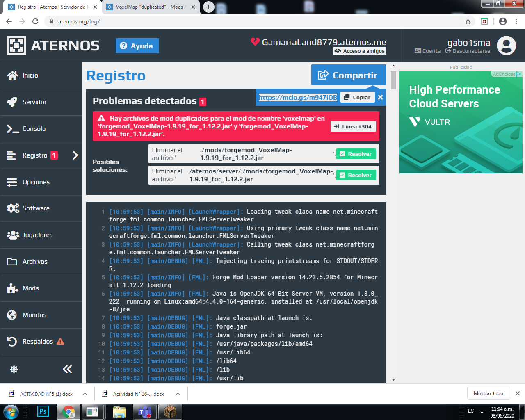
Task: Switch to the VoxelMap duplicated browser tab
Action: [151, 7]
